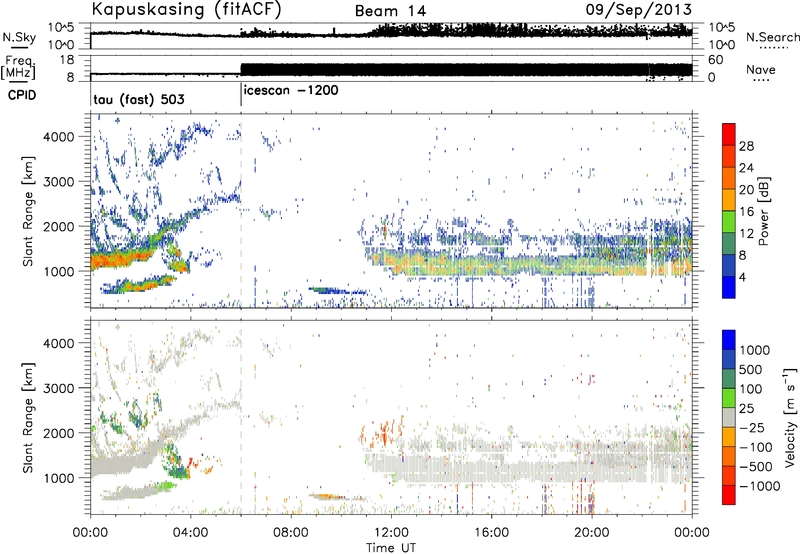Image resolution: width=800 pixels, height=554 pixels.
Task: Click the grey swatch of Velocity colorbar
Action: (x=729, y=417)
